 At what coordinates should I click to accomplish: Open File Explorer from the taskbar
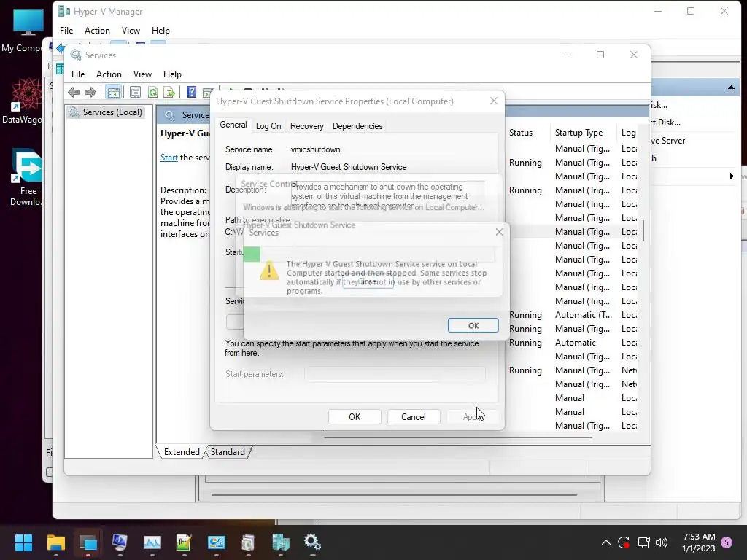point(55,542)
